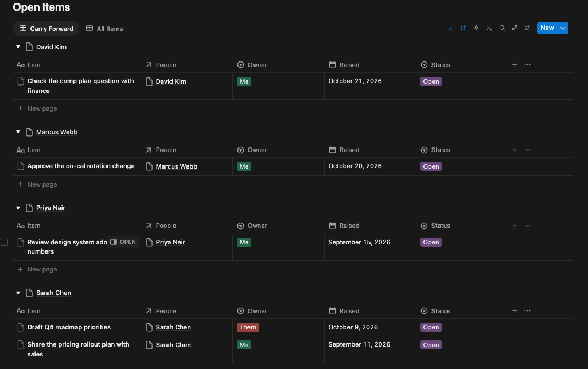Open the Owner header in Marcus Webb group
This screenshot has height=369, width=588.
[x=252, y=150]
